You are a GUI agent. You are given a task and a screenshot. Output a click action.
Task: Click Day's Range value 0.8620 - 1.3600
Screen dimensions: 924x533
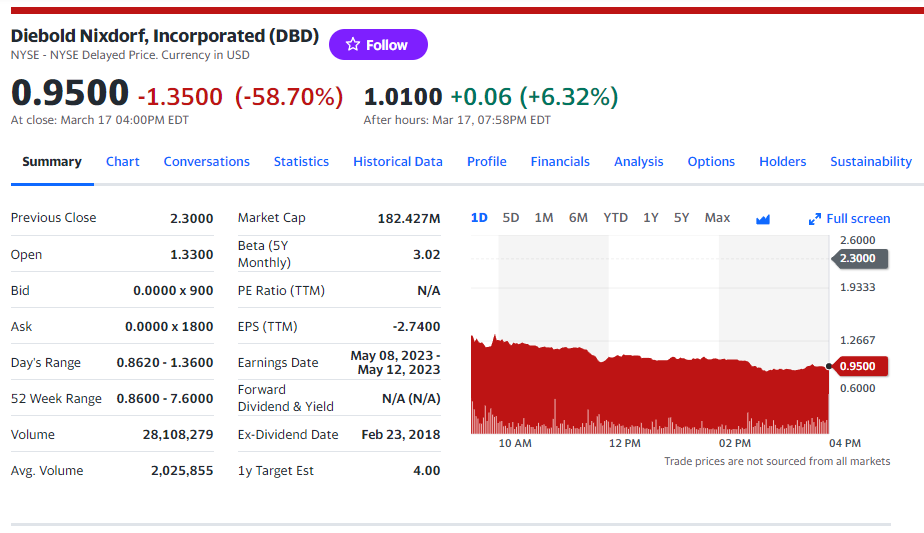click(x=165, y=363)
